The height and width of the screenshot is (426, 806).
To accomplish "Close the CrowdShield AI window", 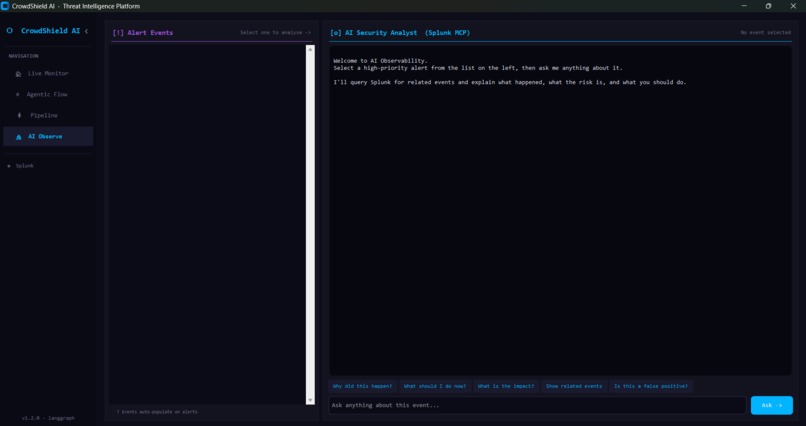I will pos(793,6).
